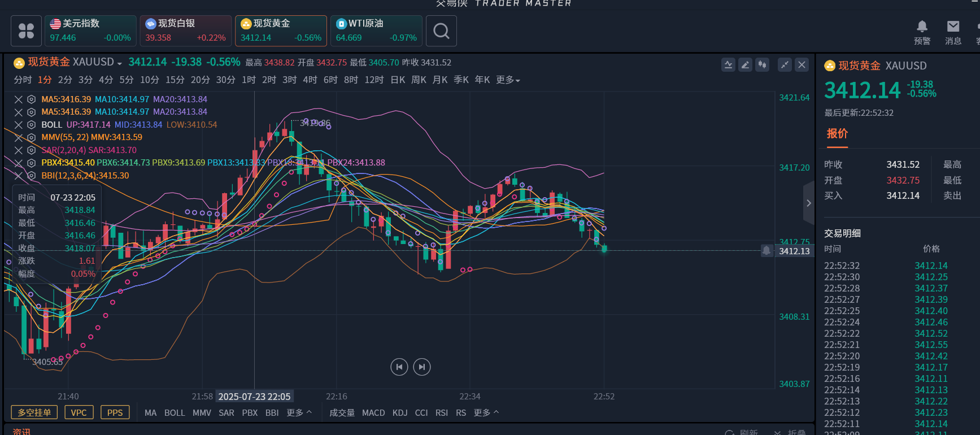The image size is (980, 435).
Task: Enable the MACD sub-indicator
Action: tap(373, 413)
